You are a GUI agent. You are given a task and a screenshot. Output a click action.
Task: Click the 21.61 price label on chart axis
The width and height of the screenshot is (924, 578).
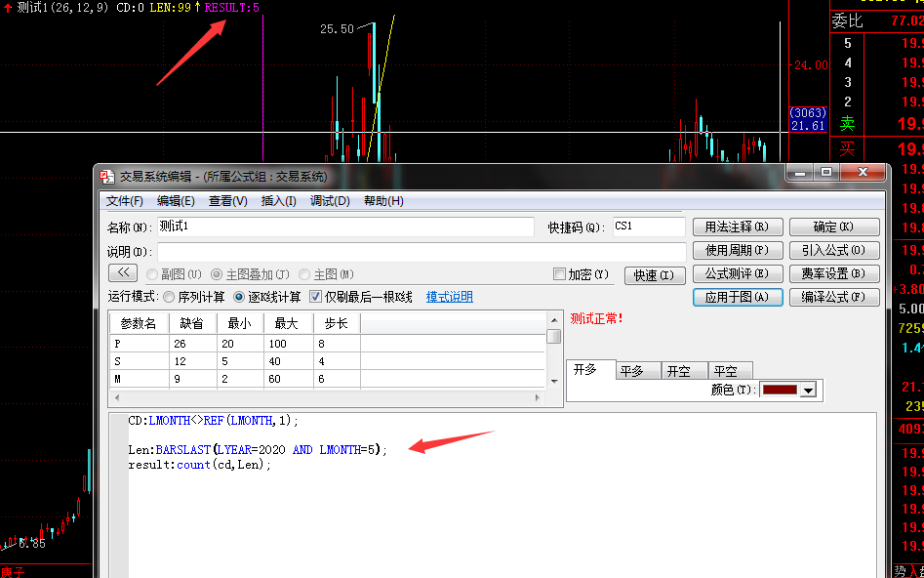808,126
